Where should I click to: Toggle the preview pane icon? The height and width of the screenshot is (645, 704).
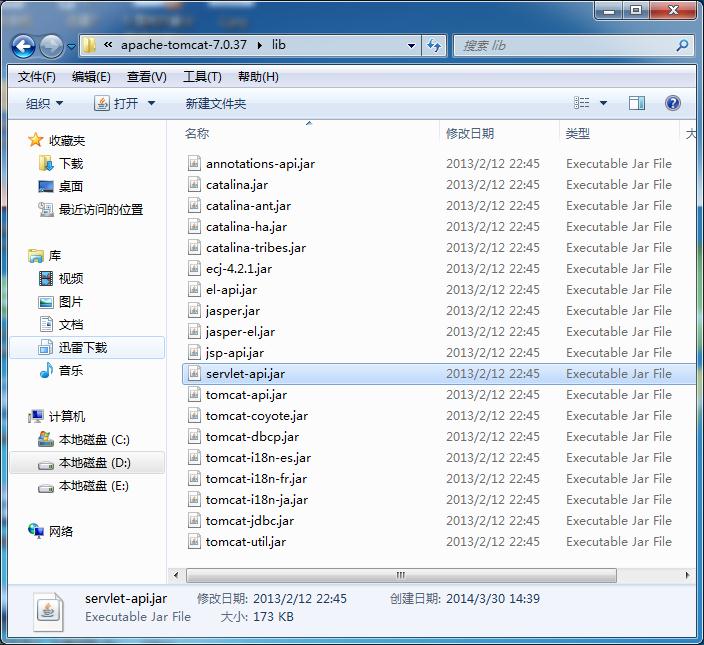(x=637, y=104)
